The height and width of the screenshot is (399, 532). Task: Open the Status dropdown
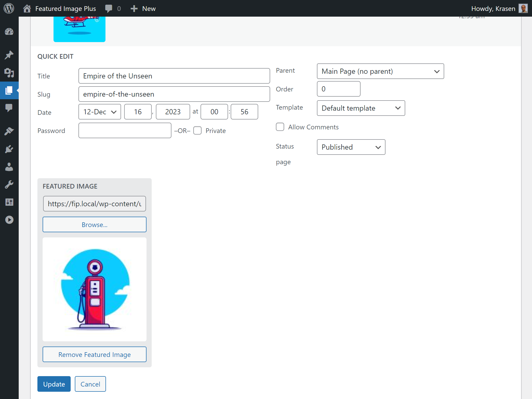coord(351,147)
